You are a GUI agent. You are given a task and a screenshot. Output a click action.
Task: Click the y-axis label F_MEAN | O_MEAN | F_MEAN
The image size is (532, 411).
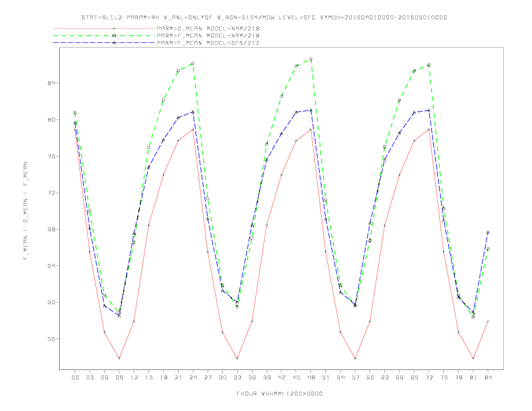[x=26, y=211]
